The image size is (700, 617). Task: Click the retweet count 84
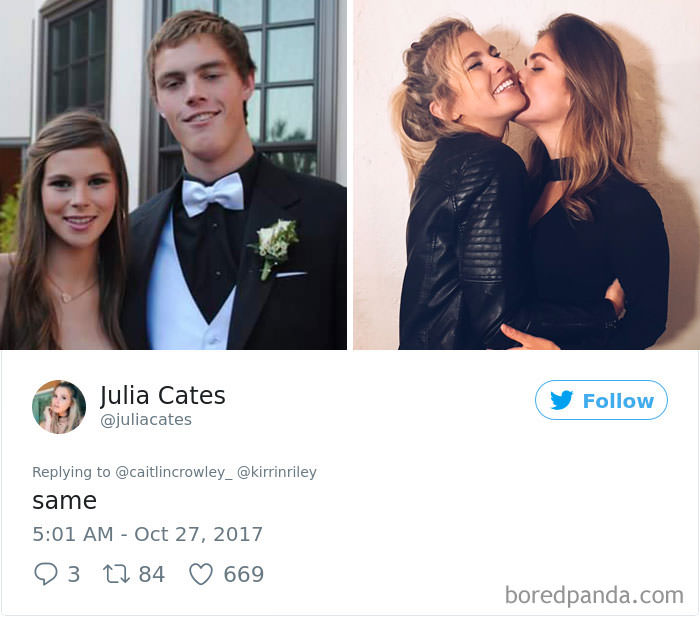coord(152,574)
